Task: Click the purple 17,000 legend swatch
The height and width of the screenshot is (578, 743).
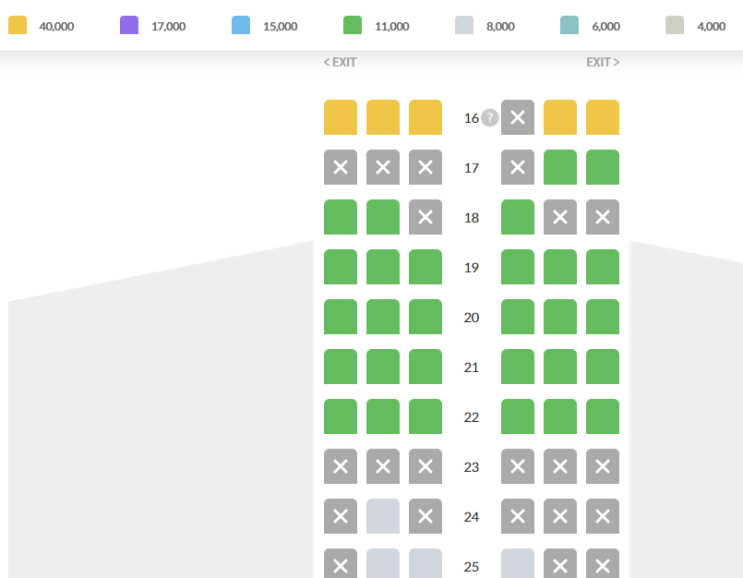Action: 129,26
